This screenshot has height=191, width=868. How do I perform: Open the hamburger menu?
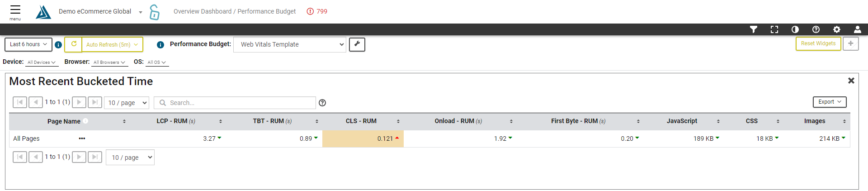(x=15, y=12)
